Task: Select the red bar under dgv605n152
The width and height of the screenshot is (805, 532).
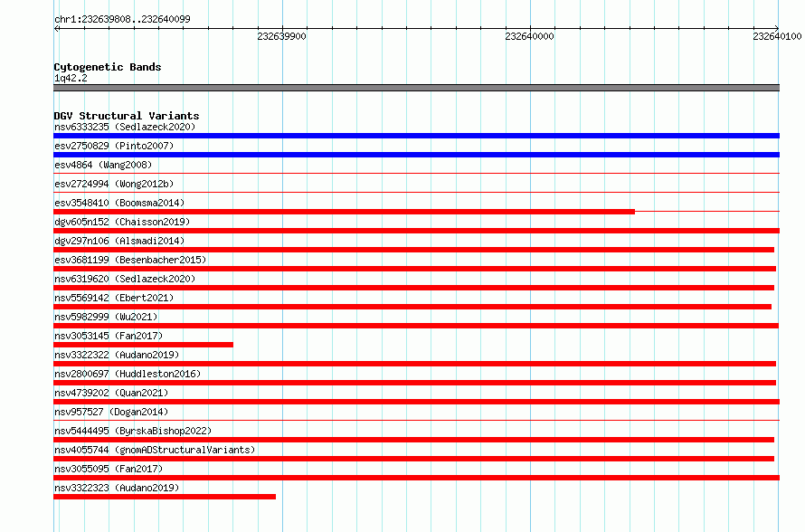Action: pos(416,231)
